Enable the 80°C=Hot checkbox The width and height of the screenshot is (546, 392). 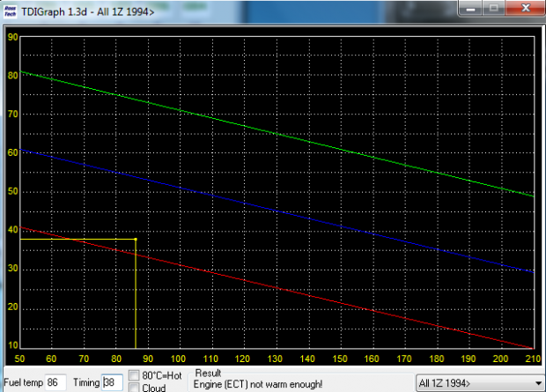[134, 375]
